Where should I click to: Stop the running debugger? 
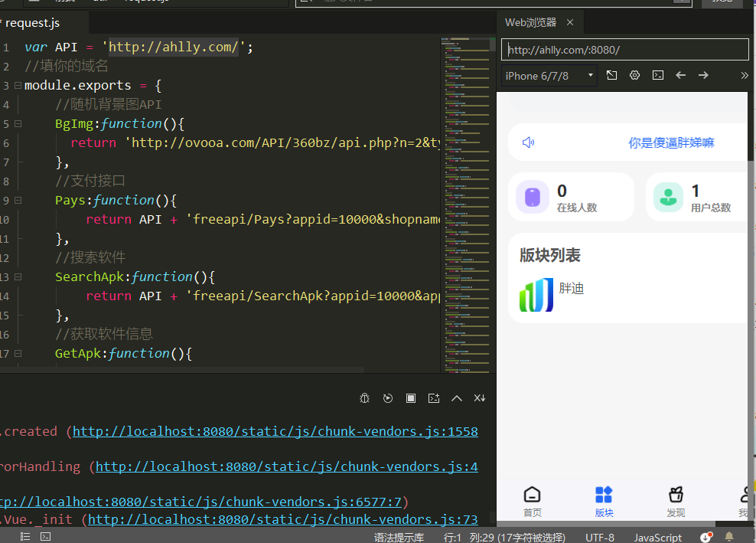pos(410,397)
